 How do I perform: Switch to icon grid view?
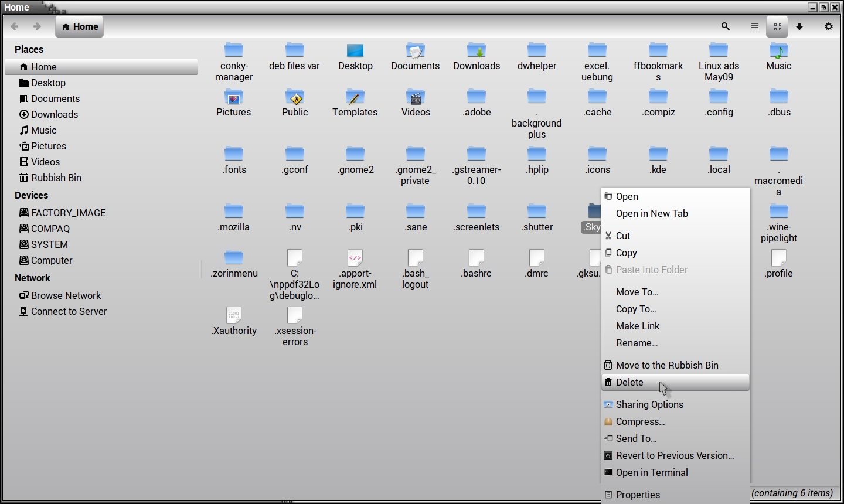coord(777,26)
